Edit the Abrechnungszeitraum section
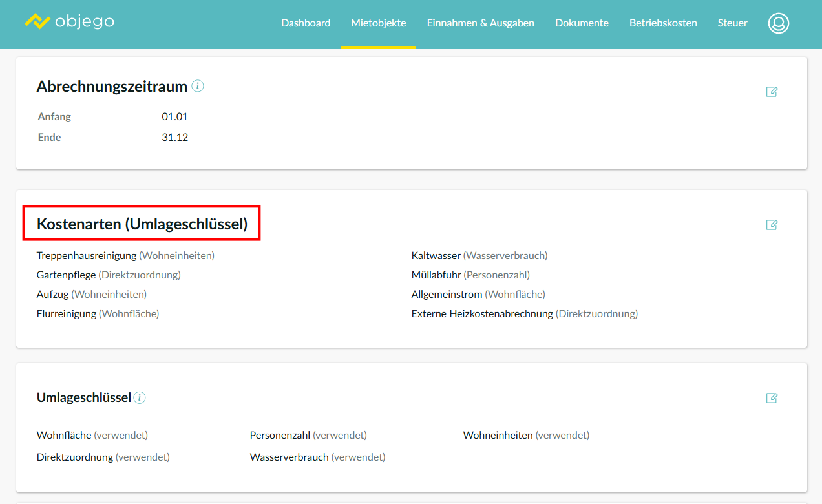822x504 pixels. [x=772, y=92]
